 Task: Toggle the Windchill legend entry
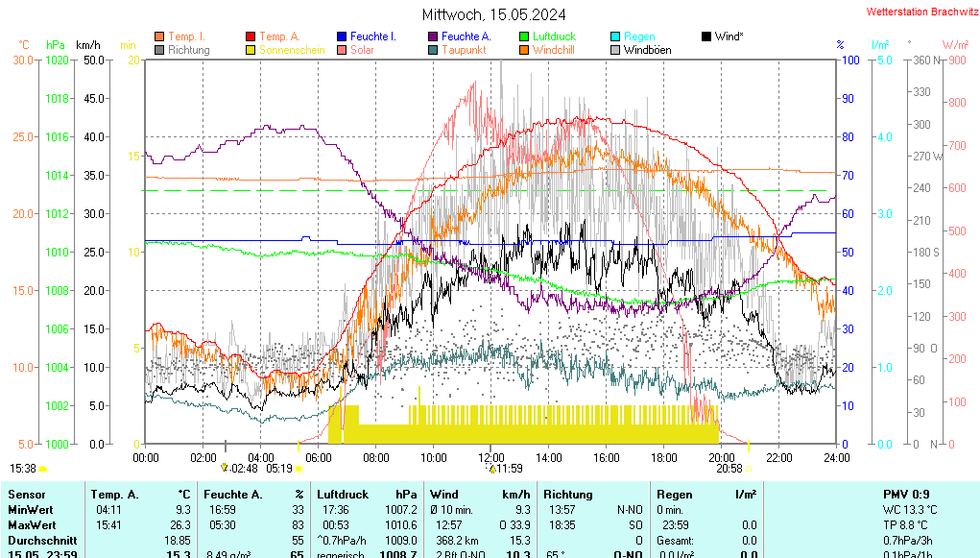[x=553, y=50]
